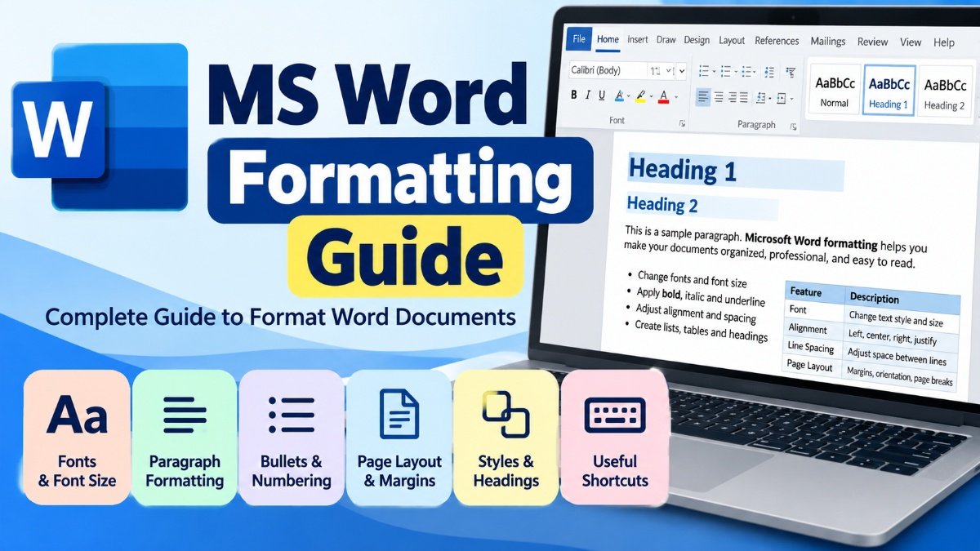
Task: Apply the Normal style from the gallery
Action: click(x=835, y=90)
